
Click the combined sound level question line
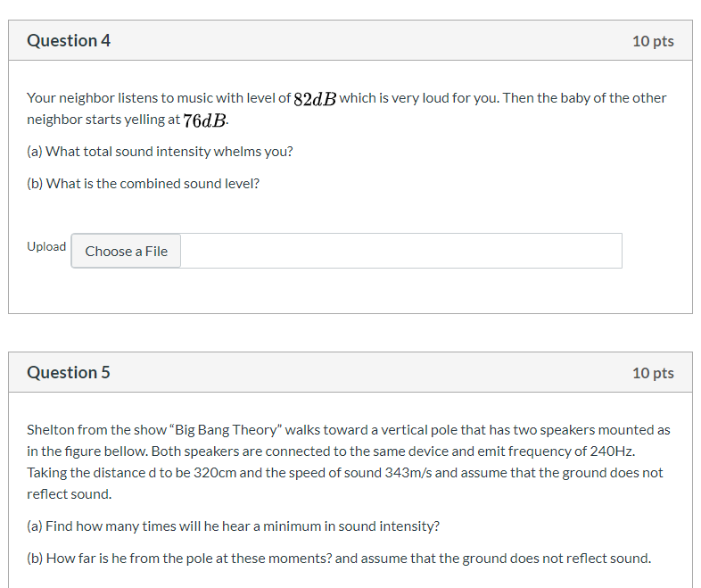(143, 184)
